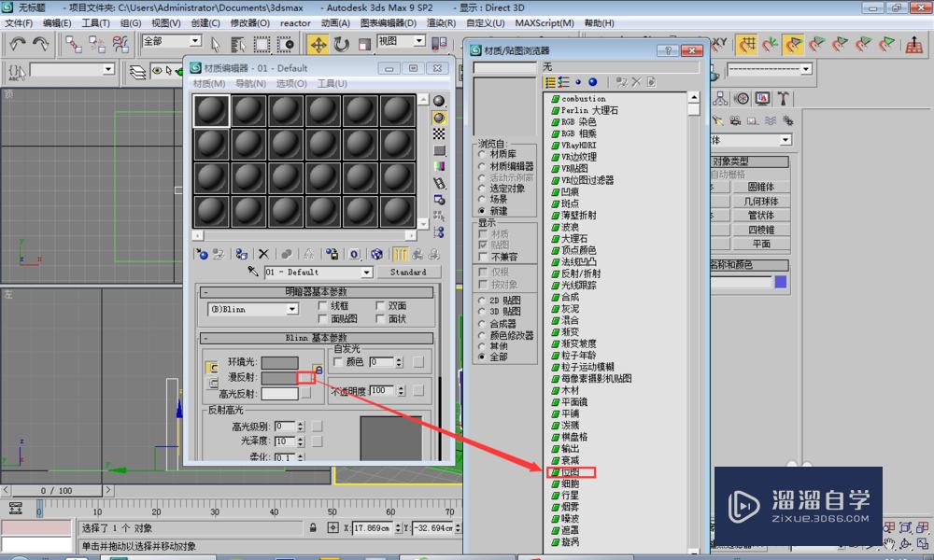Collapse the 明暗器基本参数 rollout

coord(317,291)
